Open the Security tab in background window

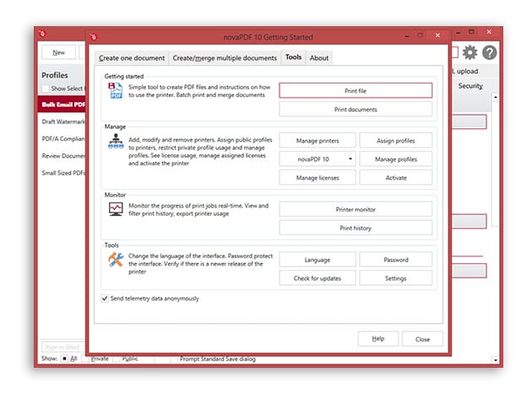tap(470, 86)
